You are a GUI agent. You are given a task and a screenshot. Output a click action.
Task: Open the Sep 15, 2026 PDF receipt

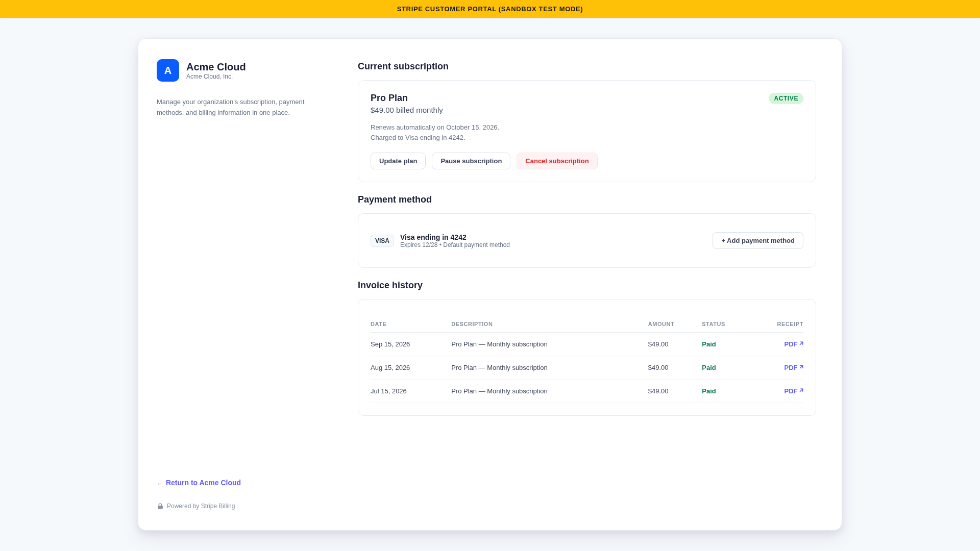794,344
